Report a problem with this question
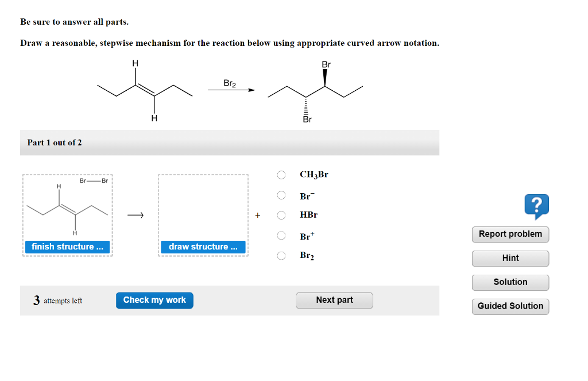Screen dimensions: 588x381 (510, 234)
